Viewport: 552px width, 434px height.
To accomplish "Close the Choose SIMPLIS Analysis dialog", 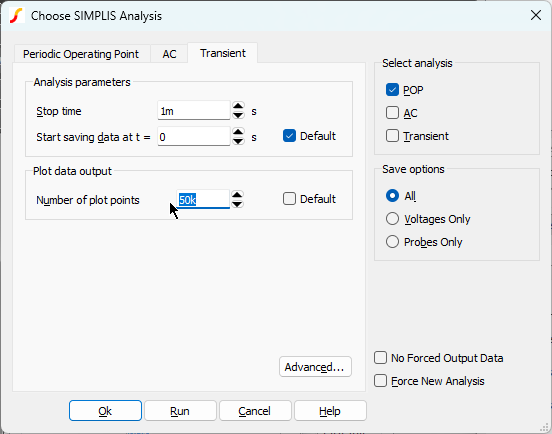I will click(x=536, y=15).
